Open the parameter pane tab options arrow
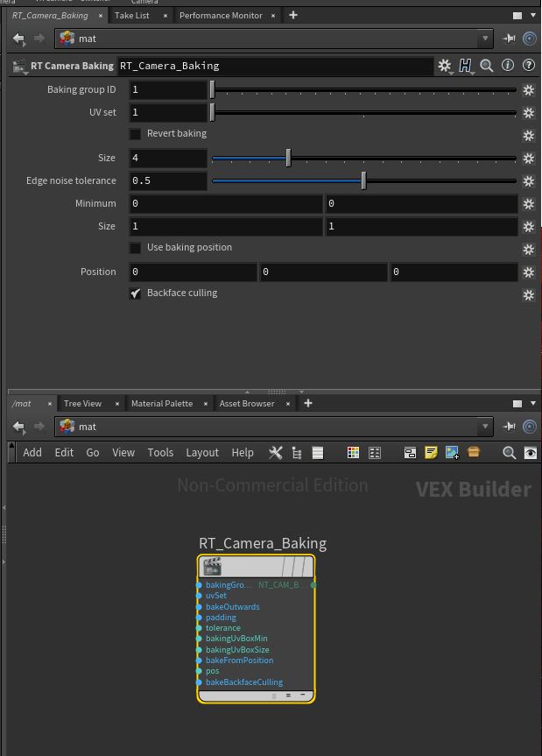The image size is (542, 756). point(533,16)
